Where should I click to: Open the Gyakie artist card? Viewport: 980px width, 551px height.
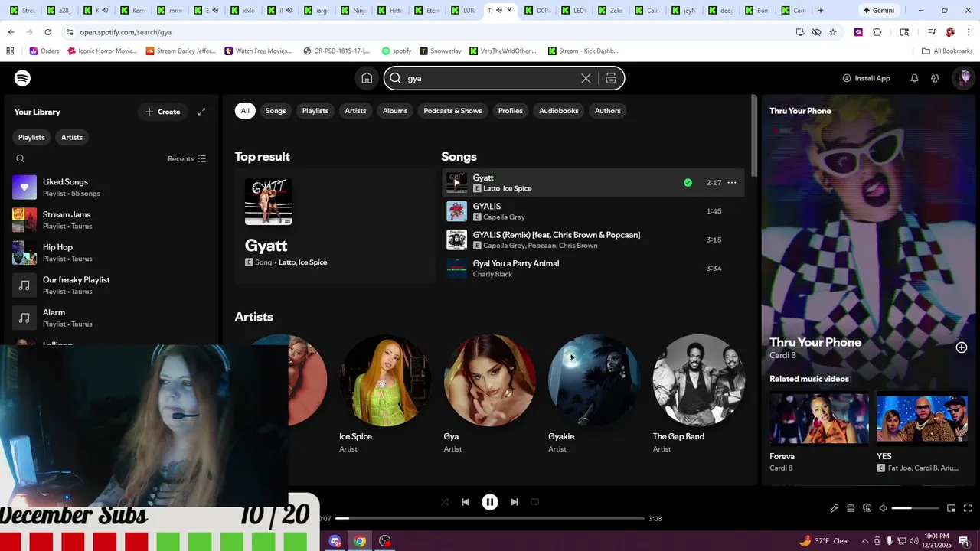[x=594, y=394]
